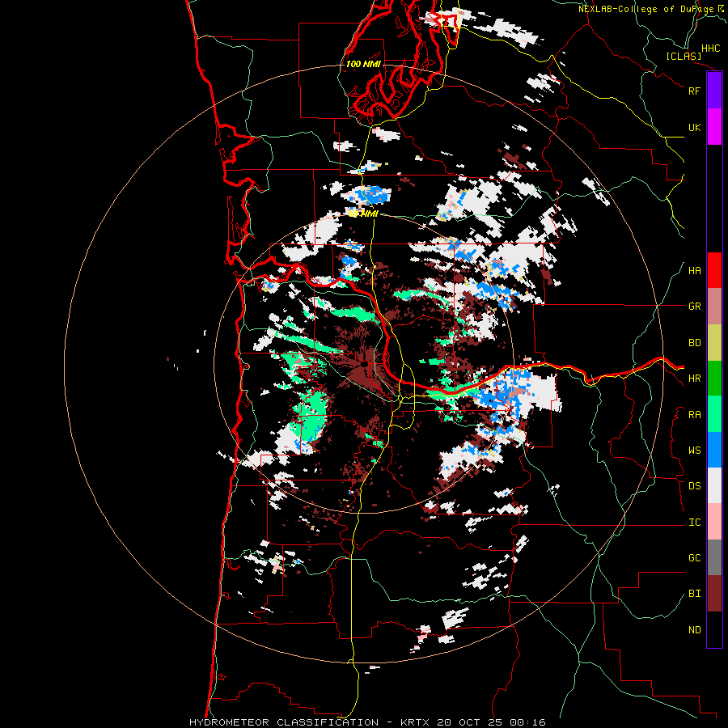Viewport: 728px width, 728px height.
Task: Select the dusty pink GR graupel swatch
Action: [714, 307]
